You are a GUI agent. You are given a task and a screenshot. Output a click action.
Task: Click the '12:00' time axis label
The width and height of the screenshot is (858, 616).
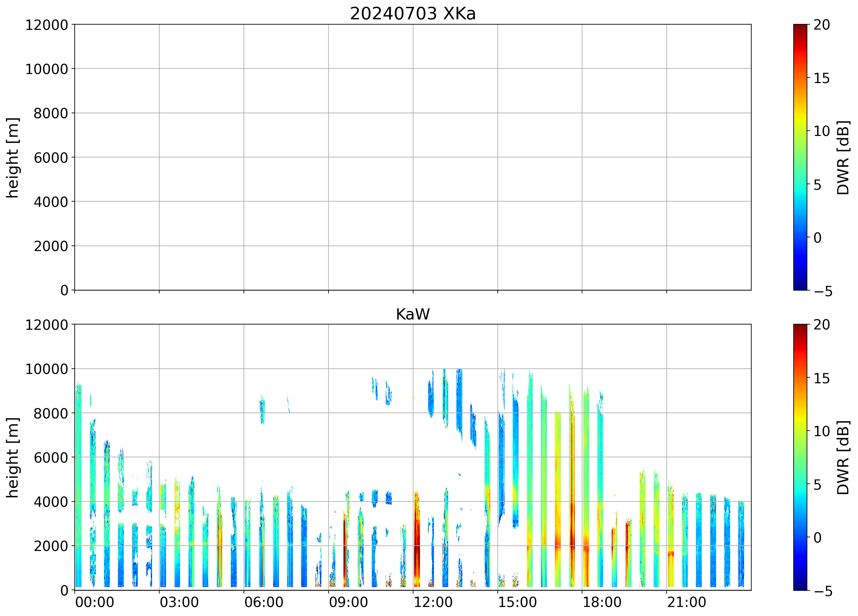click(x=433, y=602)
